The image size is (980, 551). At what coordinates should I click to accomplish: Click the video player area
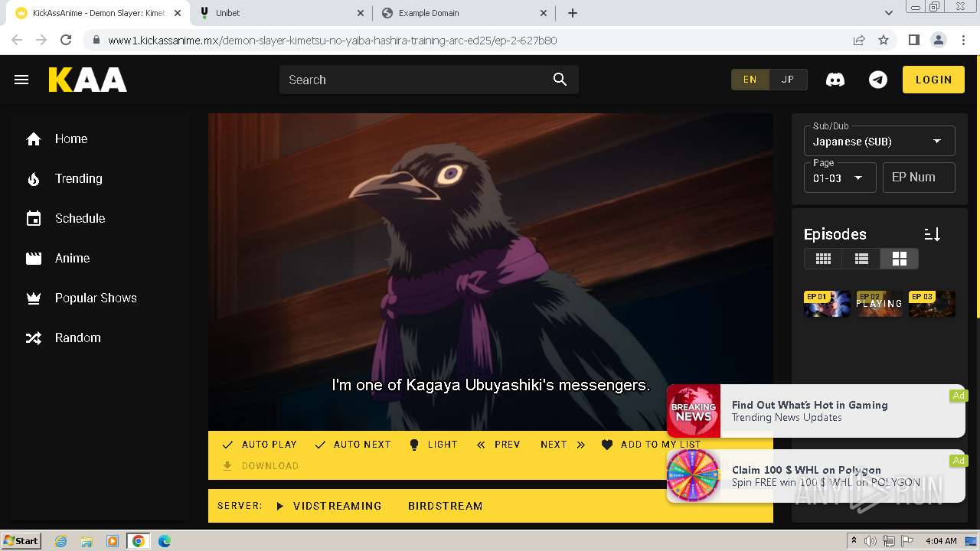coord(490,272)
